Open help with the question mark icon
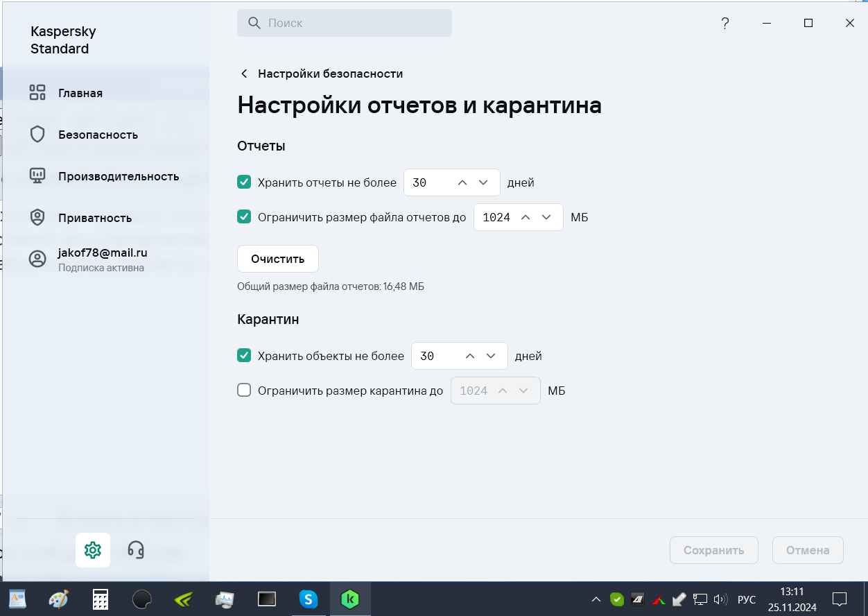The width and height of the screenshot is (868, 616). (x=725, y=23)
